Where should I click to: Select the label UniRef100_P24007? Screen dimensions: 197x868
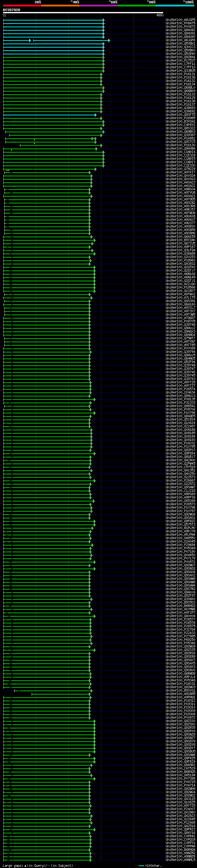pyautogui.click(x=180, y=809)
